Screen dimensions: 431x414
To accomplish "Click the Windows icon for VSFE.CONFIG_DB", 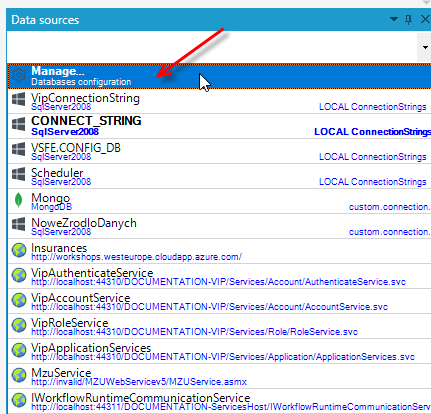I will pyautogui.click(x=19, y=149).
